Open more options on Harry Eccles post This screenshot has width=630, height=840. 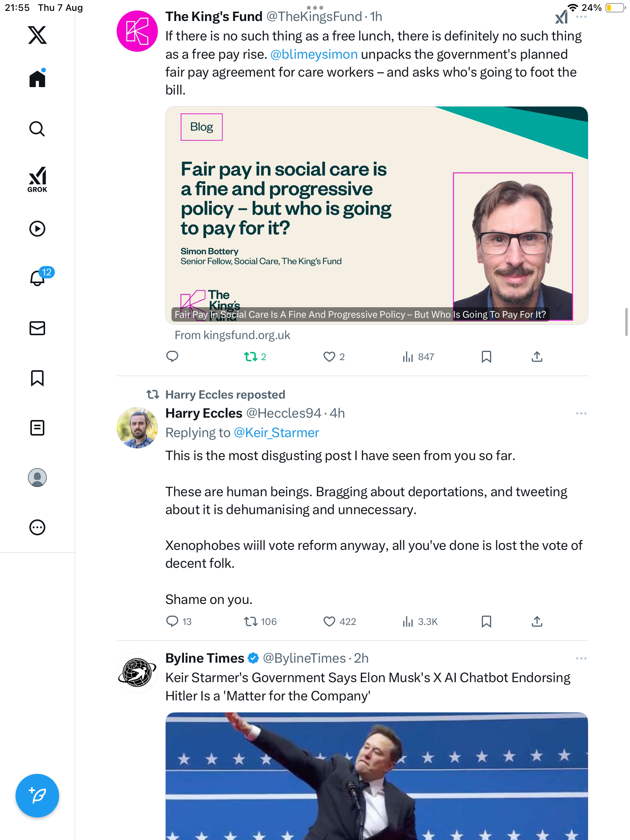coord(581,413)
